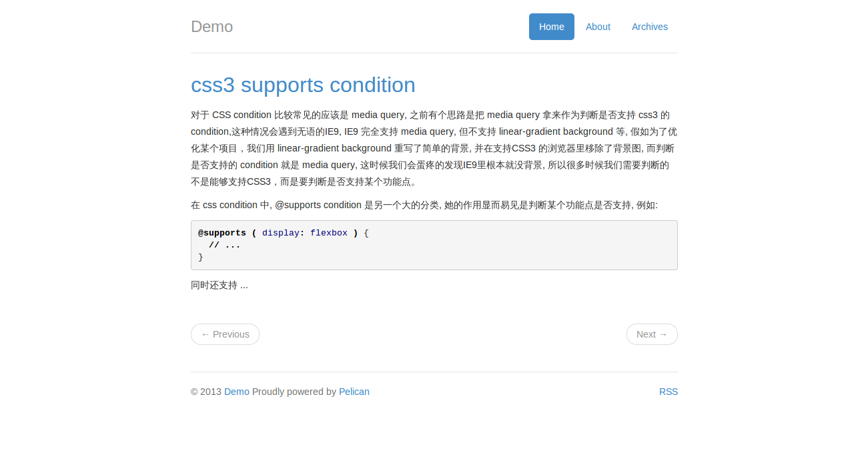The width and height of the screenshot is (868, 455).
Task: Open the 'css3 supports condition' article title
Action: 303,85
